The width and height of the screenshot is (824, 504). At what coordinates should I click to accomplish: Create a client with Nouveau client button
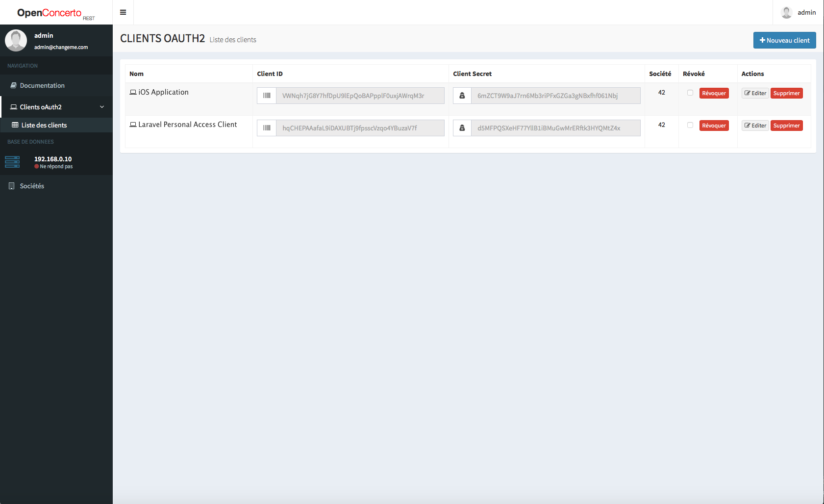(784, 40)
